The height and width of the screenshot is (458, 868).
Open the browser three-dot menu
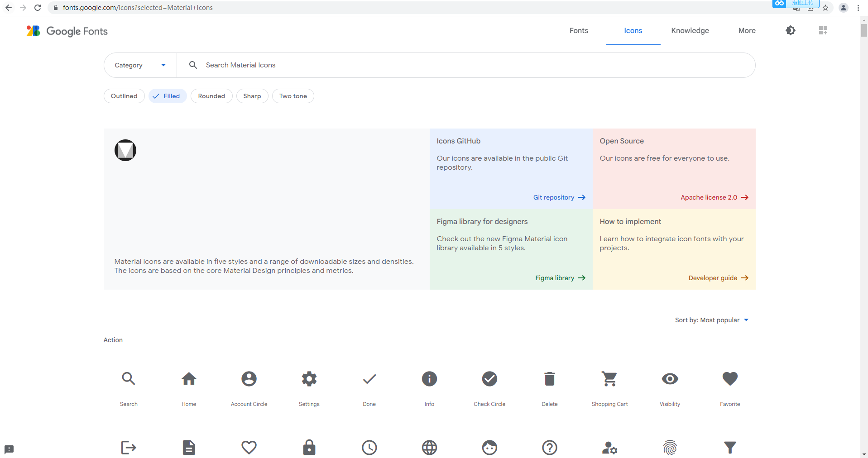coord(858,8)
